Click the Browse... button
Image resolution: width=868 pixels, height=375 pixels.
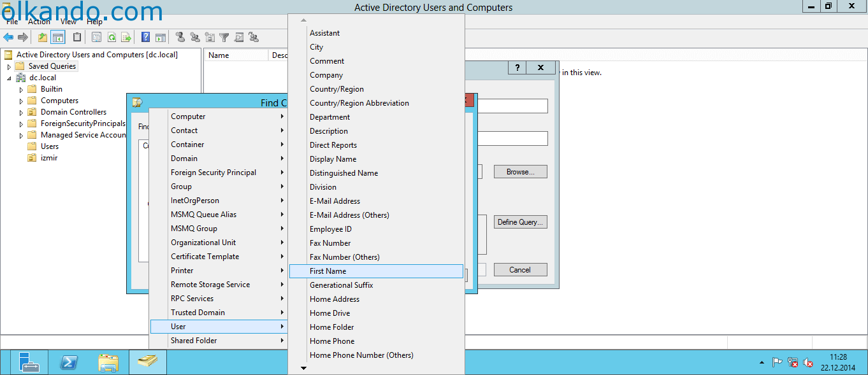tap(521, 172)
